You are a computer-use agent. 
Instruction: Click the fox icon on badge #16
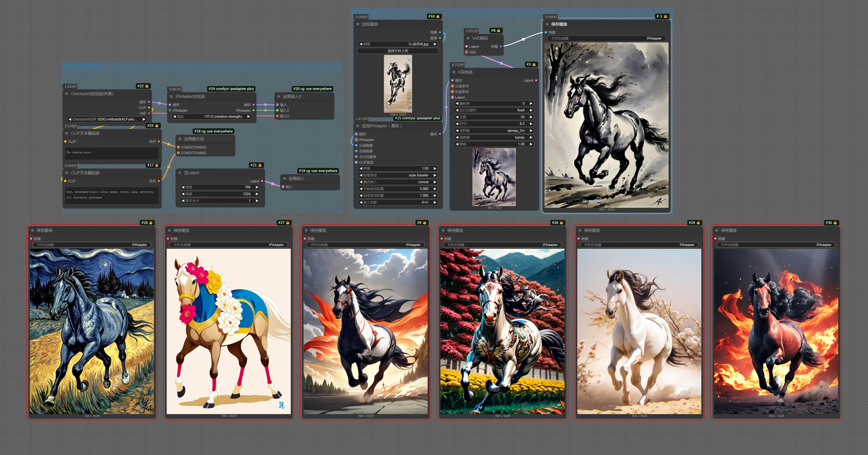click(438, 16)
